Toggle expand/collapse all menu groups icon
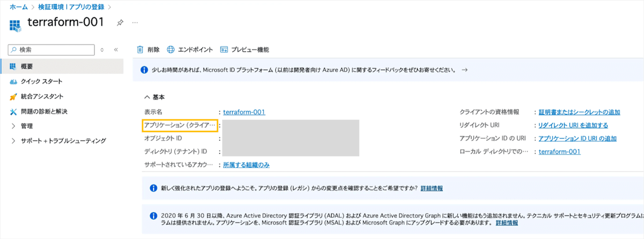Image resolution: width=644 pixels, height=239 pixels. (x=103, y=49)
